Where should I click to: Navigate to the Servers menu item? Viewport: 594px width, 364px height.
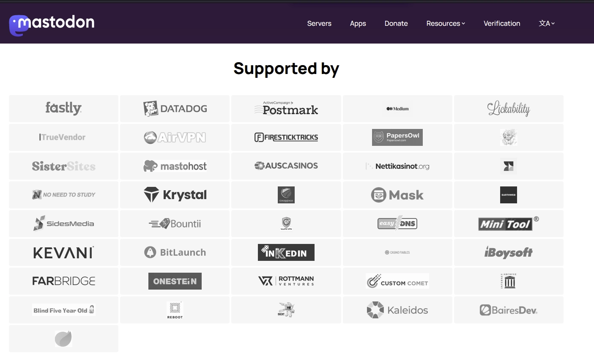click(x=319, y=23)
